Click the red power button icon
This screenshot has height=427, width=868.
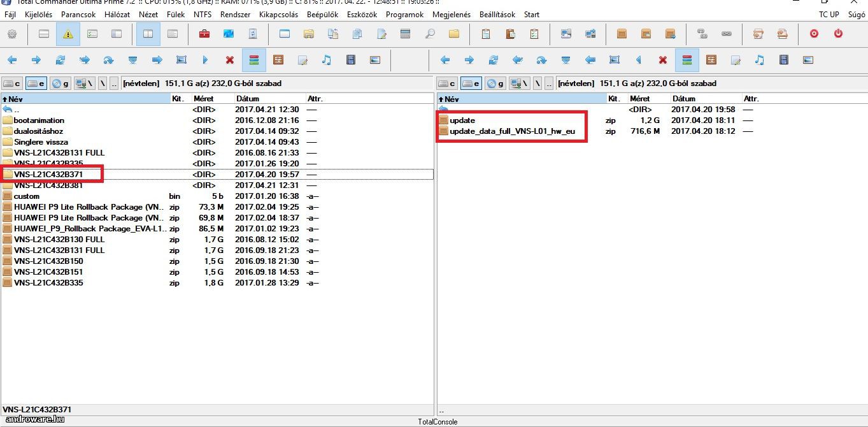click(x=839, y=34)
